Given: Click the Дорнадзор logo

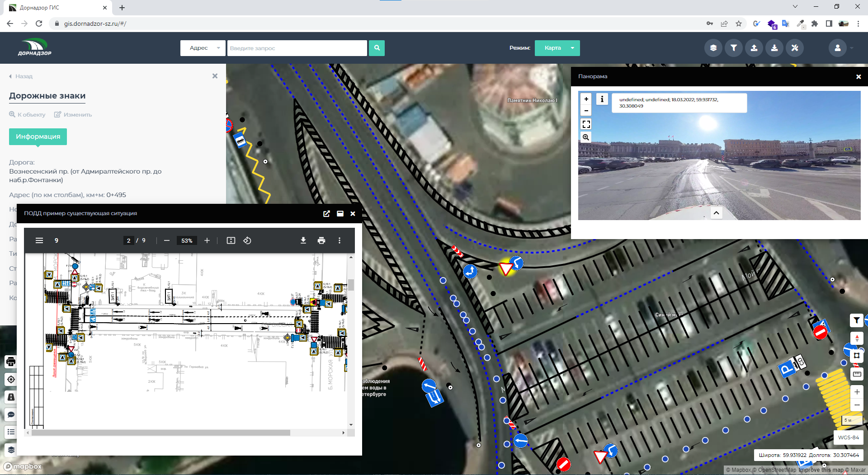Looking at the screenshot, I should click(x=35, y=47).
